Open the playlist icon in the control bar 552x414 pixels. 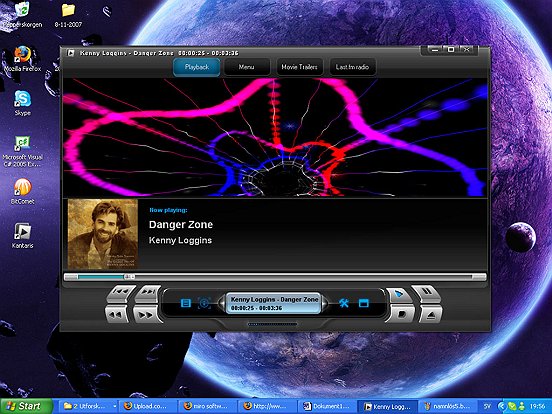(186, 303)
